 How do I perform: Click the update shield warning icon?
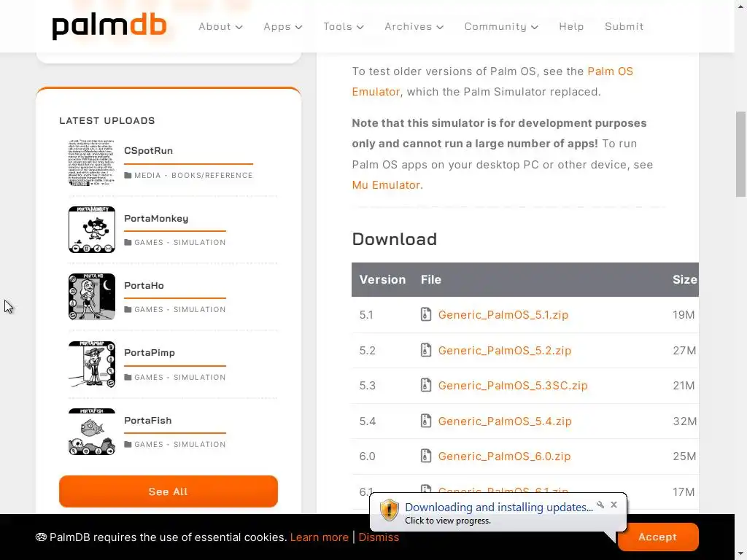[x=389, y=510]
